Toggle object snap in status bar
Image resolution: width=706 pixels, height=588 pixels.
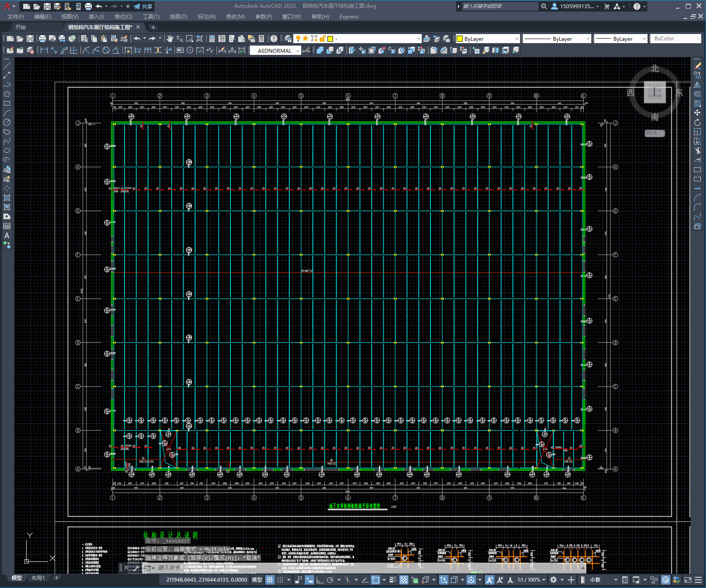pos(376,580)
